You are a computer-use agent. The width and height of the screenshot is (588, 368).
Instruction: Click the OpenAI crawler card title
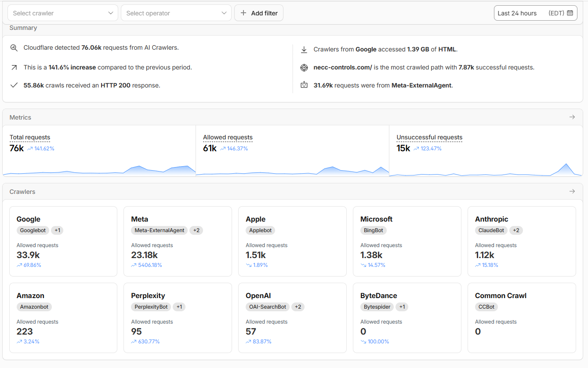[x=258, y=295]
